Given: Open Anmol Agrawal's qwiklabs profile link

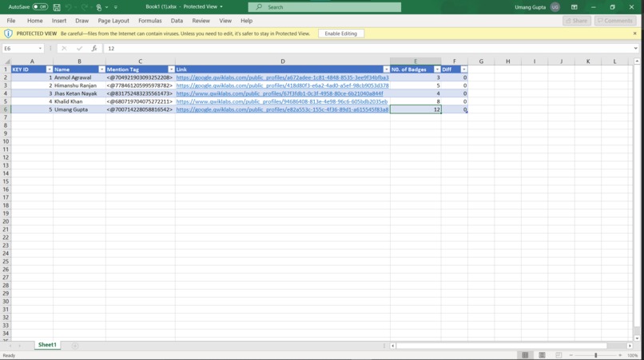Looking at the screenshot, I should (x=282, y=77).
